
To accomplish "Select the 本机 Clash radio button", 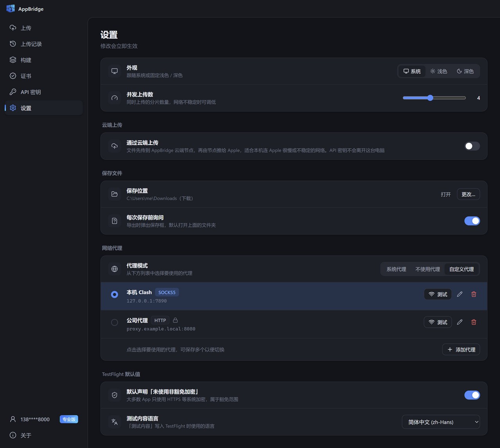I will tap(115, 295).
